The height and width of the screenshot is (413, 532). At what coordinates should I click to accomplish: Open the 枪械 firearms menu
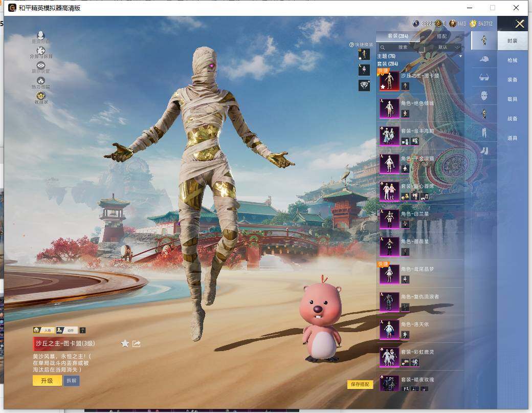tap(513, 60)
